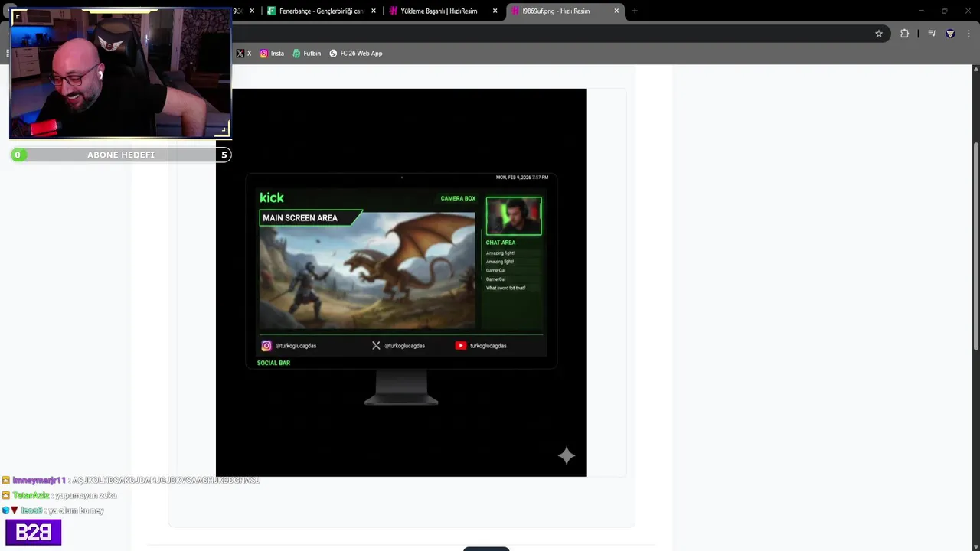Screen dimensions: 980x551
Task: Click chat message 'ya olum bu ney'
Action: coord(75,510)
